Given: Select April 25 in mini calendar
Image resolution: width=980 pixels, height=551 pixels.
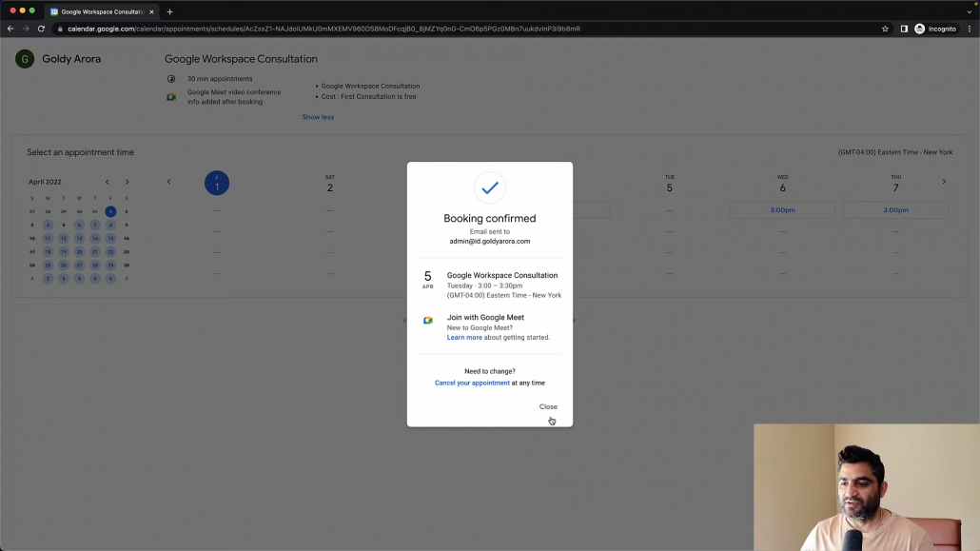Looking at the screenshot, I should tap(48, 266).
